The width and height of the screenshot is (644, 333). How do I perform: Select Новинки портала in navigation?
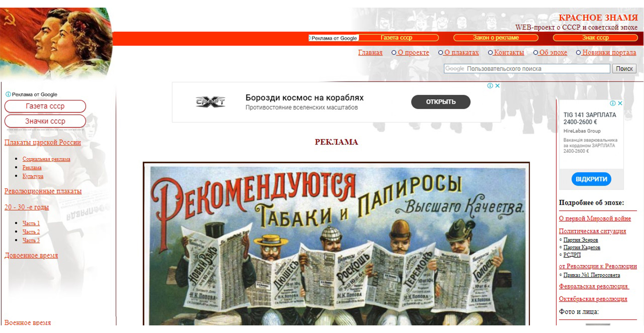pyautogui.click(x=609, y=53)
